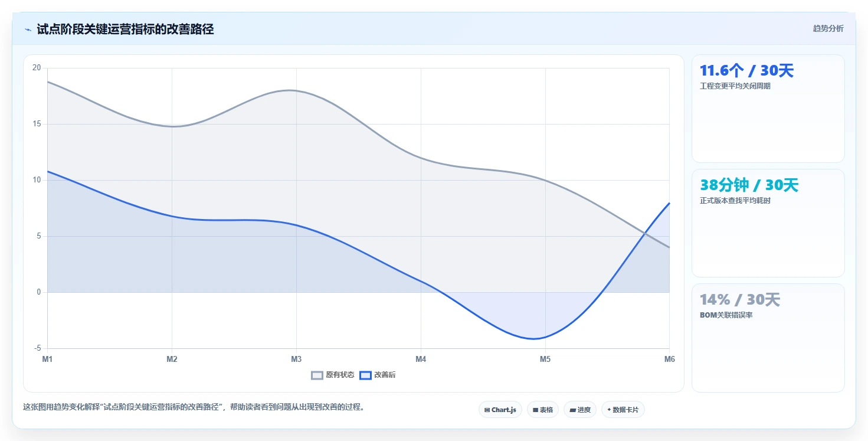Viewport: 868px width, 441px height.
Task: Click the 趋势分析 label in header
Action: (828, 28)
